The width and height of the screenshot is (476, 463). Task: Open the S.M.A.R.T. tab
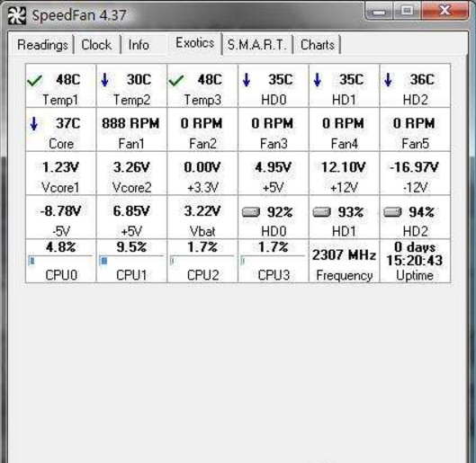click(x=257, y=45)
